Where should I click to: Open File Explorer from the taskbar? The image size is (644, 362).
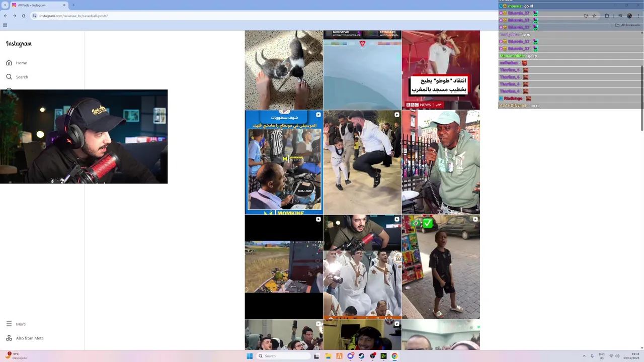[x=328, y=356]
